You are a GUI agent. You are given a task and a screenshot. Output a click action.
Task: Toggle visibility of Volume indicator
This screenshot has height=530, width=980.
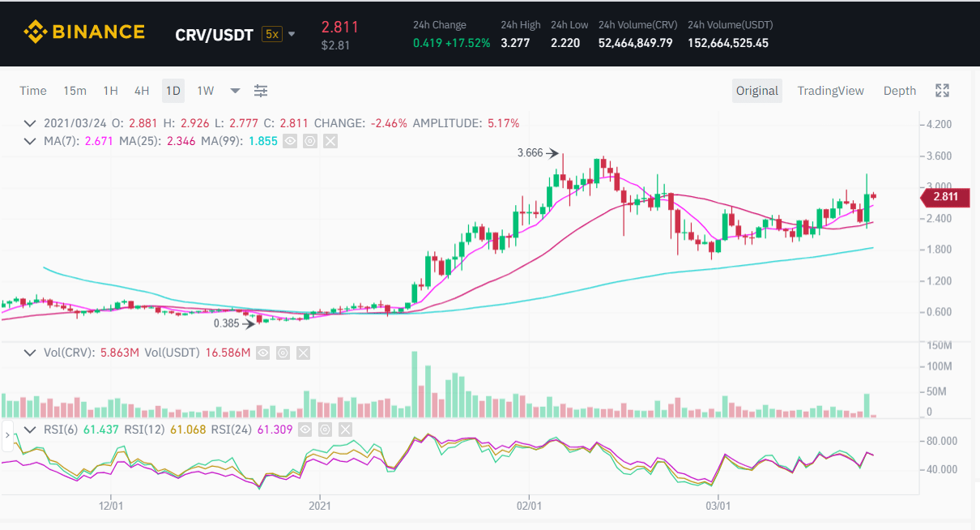click(x=262, y=353)
